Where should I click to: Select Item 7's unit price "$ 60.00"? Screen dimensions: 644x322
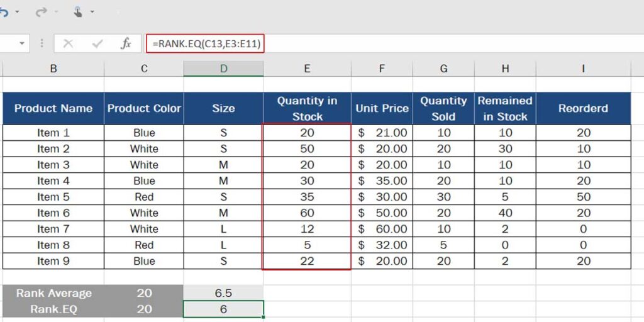tap(382, 229)
